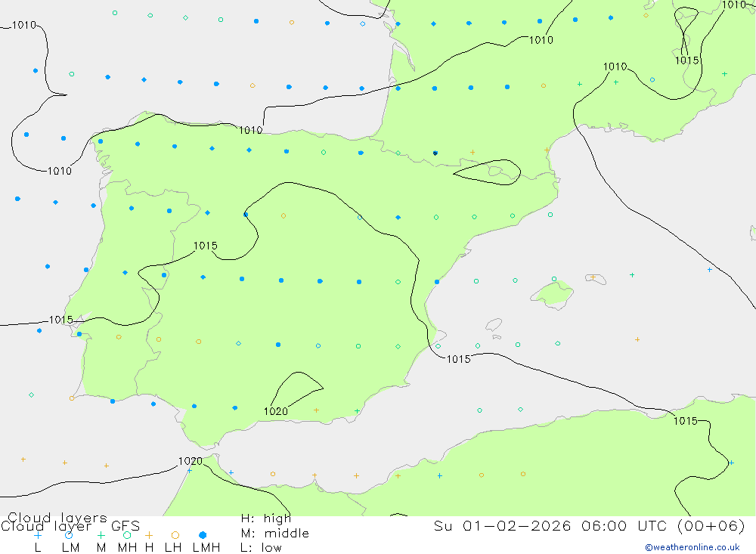The image size is (756, 554).
Task: Click the 'LM' label in the legend
Action: click(71, 548)
